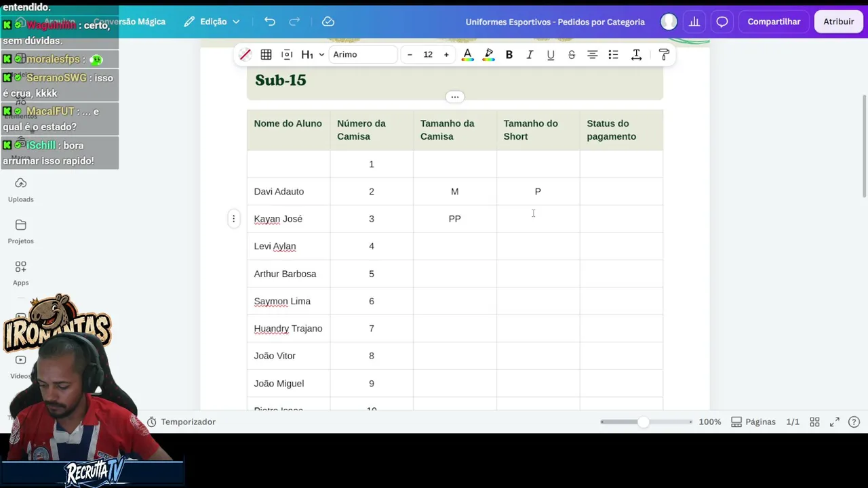The width and height of the screenshot is (868, 488).
Task: Open the comments speech bubble icon
Action: 722,22
